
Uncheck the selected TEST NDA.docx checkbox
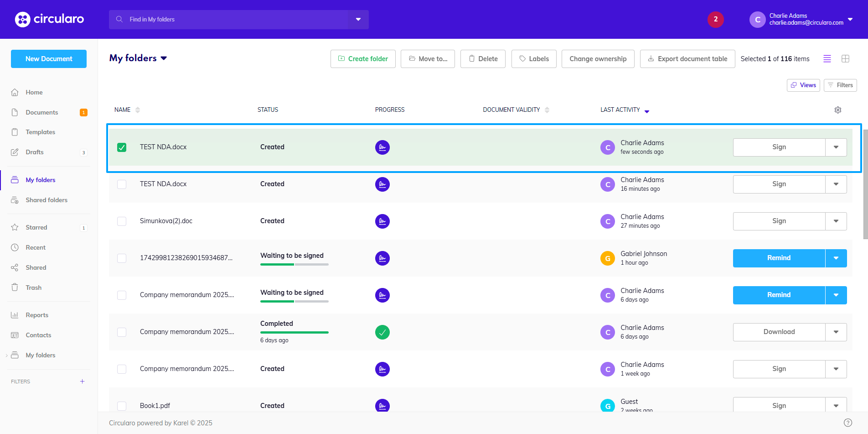[x=122, y=147]
